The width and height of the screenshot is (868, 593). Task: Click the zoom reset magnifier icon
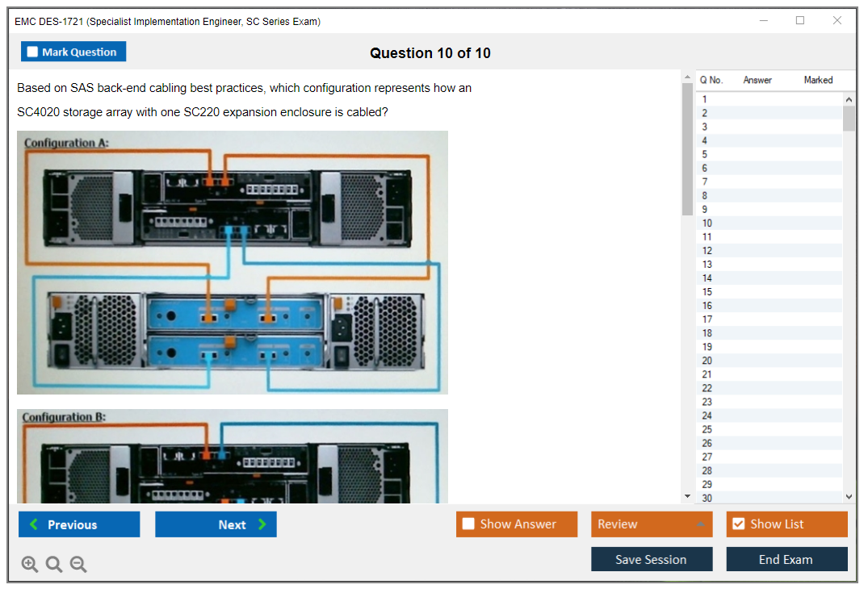pos(54,565)
